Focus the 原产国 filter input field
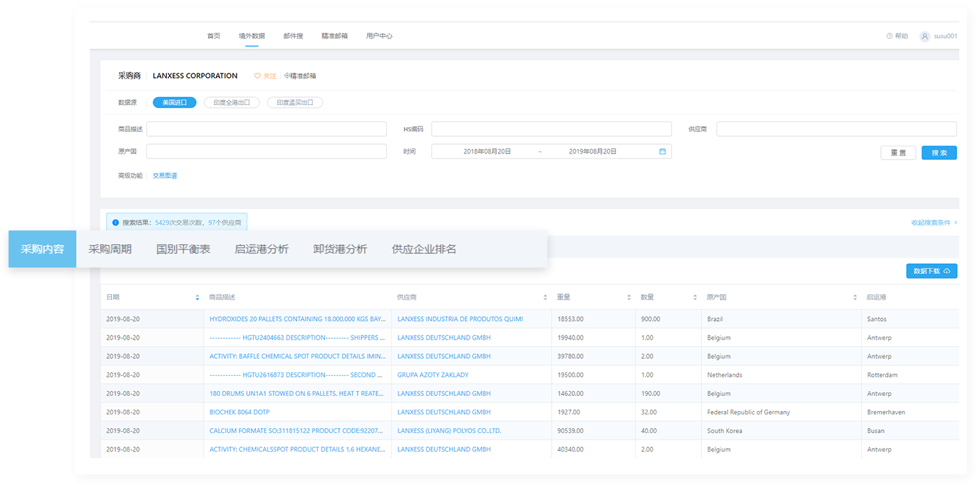Image resolution: width=980 pixels, height=488 pixels. [267, 151]
